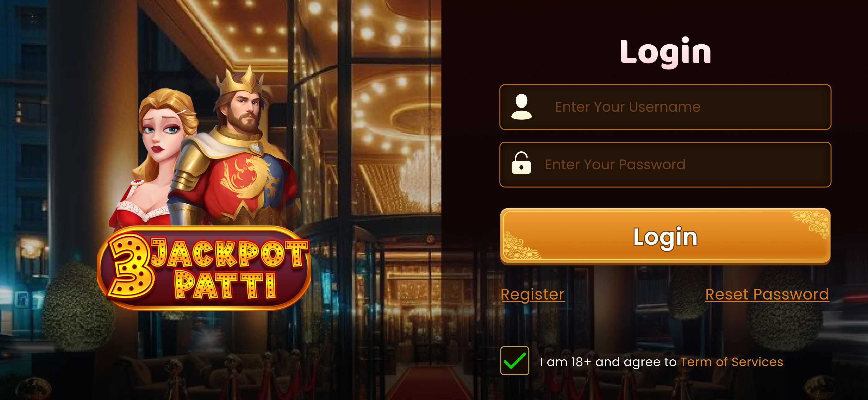Open the Term of Services link
This screenshot has height=400, width=868.
click(x=731, y=362)
